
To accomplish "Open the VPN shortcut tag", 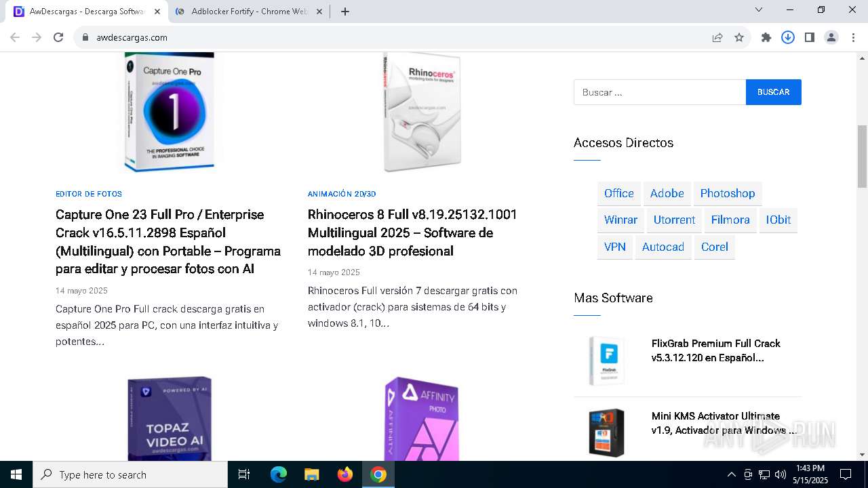I will [615, 247].
